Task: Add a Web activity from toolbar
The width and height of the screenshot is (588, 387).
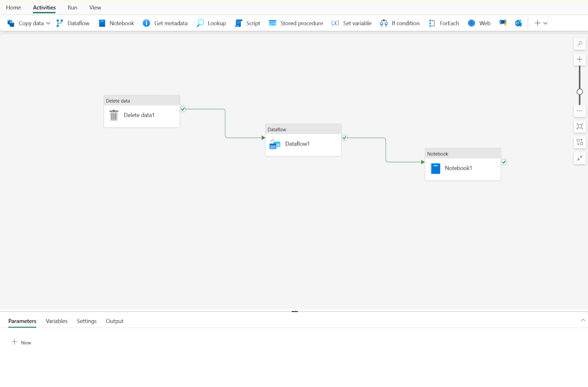Action: [479, 23]
